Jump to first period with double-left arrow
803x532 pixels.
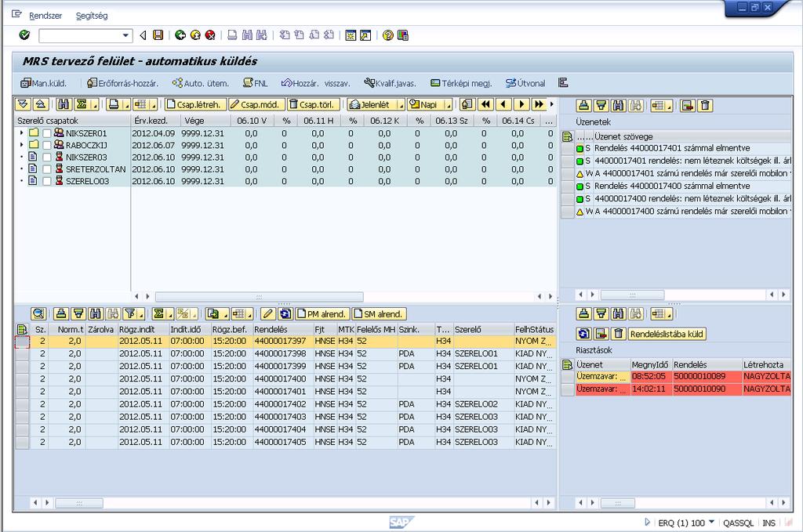click(x=485, y=105)
